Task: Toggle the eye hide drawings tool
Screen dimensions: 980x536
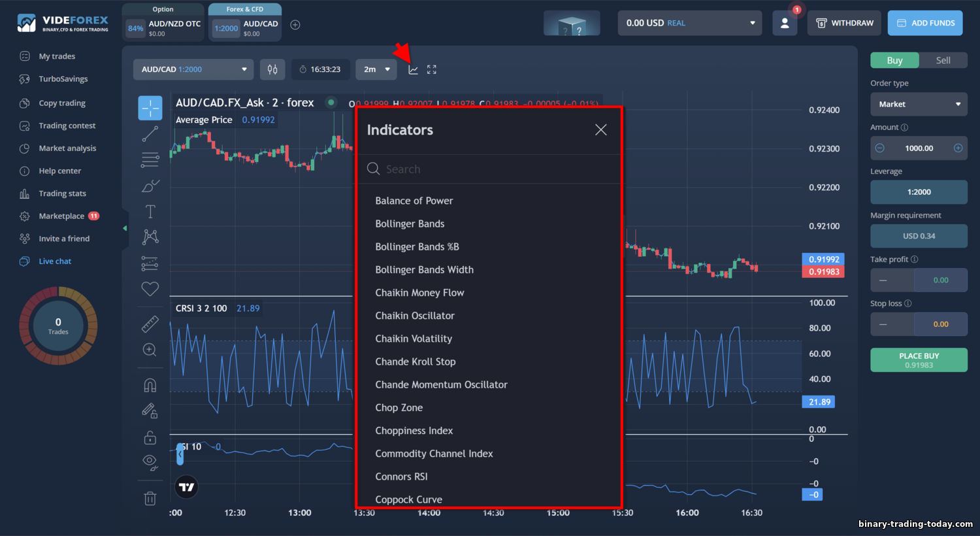Action: pyautogui.click(x=150, y=463)
